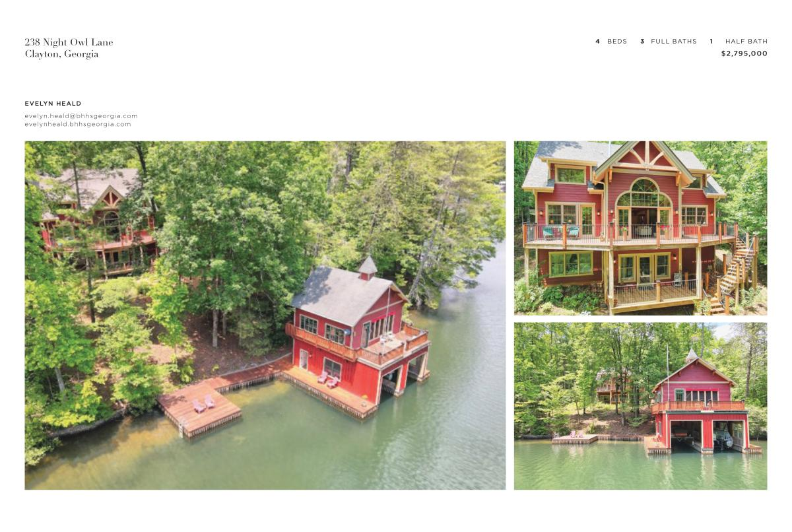This screenshot has height=532, width=792.
Task: Select the Clayton, Georgia location text
Action: tap(61, 54)
